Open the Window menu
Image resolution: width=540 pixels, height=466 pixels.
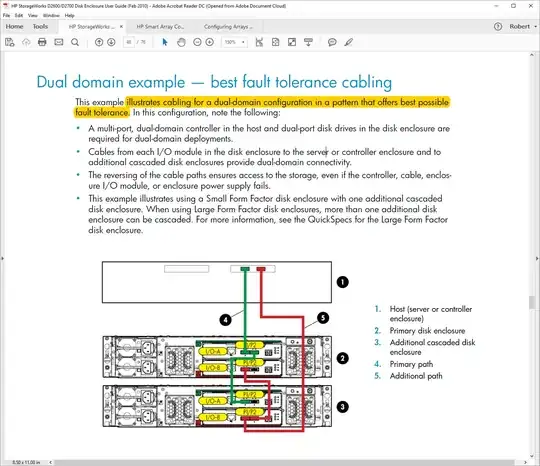[x=51, y=15]
